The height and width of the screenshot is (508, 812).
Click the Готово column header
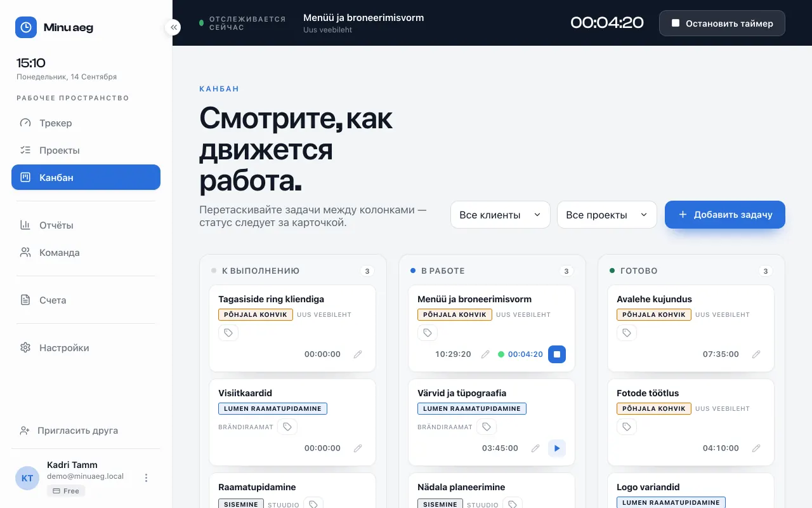pyautogui.click(x=639, y=271)
